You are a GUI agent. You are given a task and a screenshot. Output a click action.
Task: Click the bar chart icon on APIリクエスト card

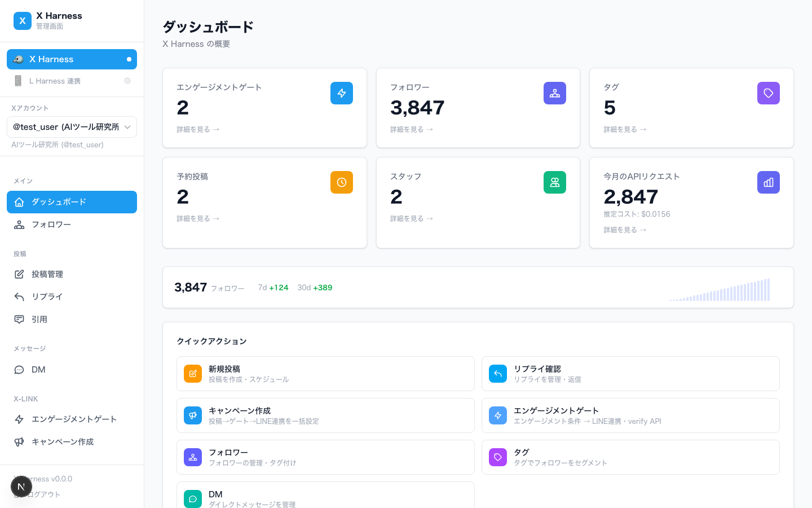point(768,182)
